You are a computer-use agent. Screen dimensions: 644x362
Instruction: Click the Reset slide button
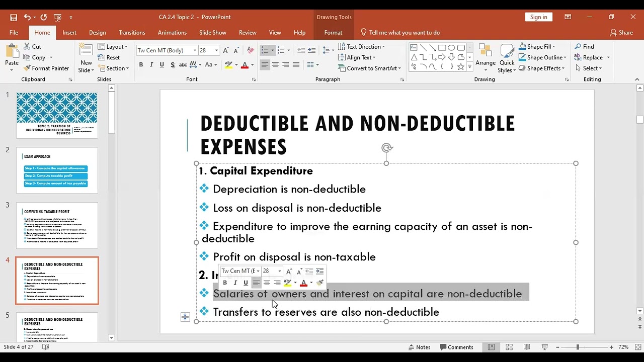pyautogui.click(x=109, y=57)
